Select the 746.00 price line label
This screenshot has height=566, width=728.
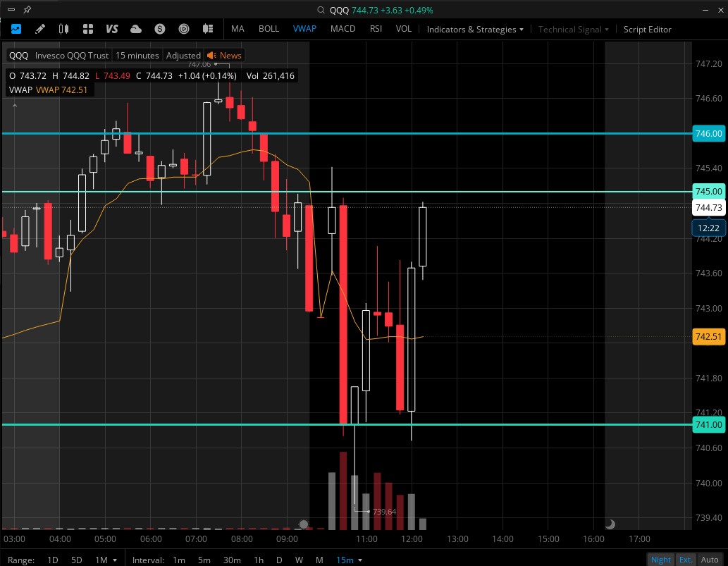pos(708,134)
